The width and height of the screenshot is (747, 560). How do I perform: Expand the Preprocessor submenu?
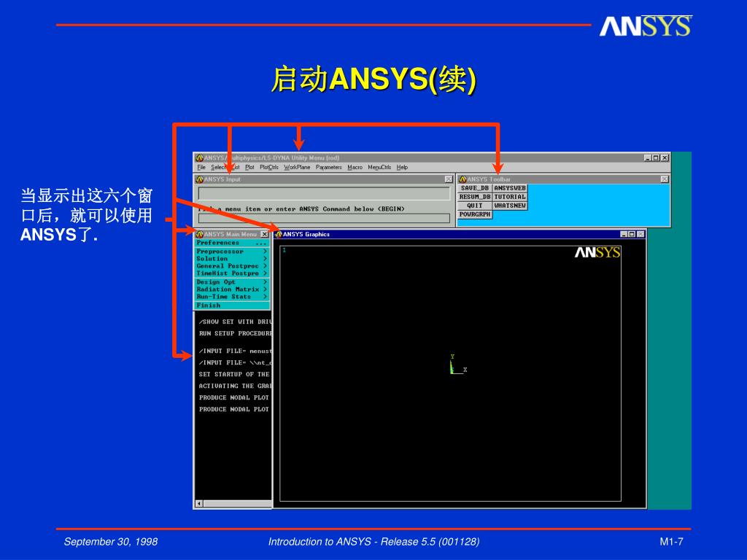232,251
